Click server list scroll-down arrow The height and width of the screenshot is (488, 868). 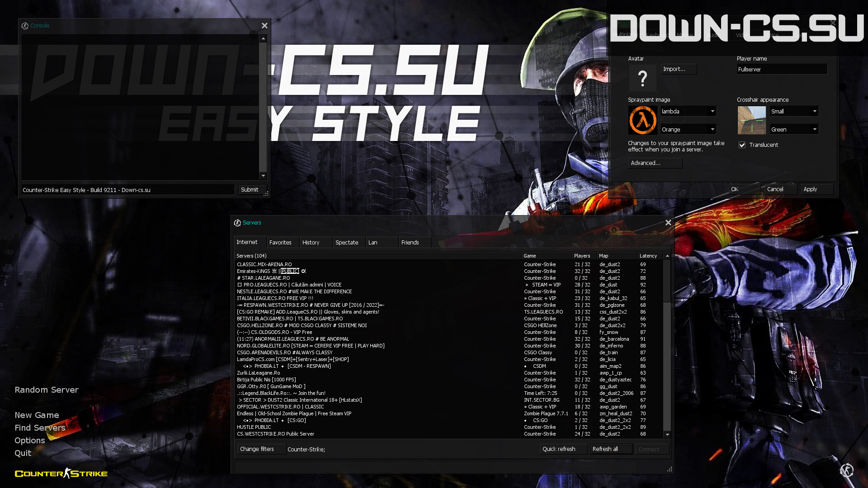pyautogui.click(x=667, y=435)
